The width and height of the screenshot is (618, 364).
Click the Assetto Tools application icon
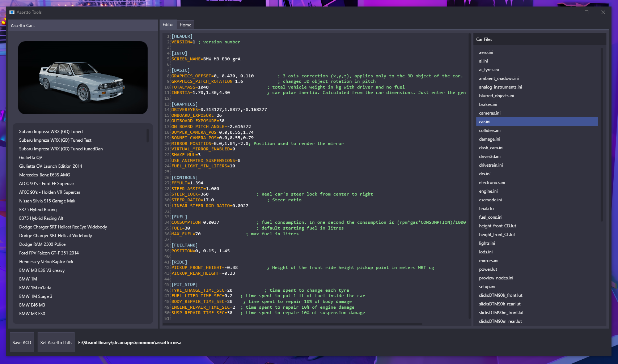point(12,12)
